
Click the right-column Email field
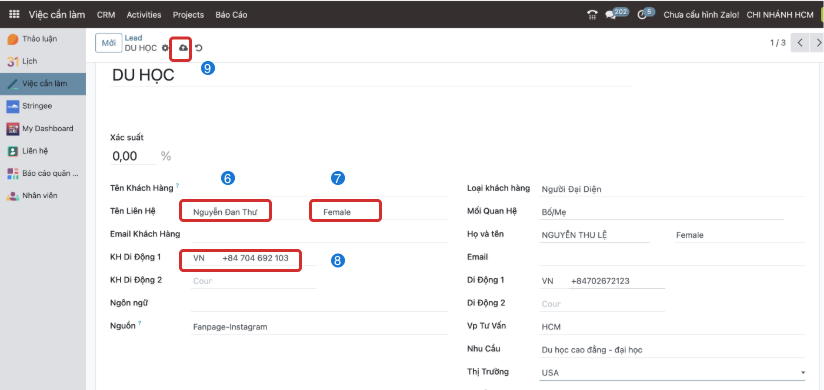coord(672,258)
